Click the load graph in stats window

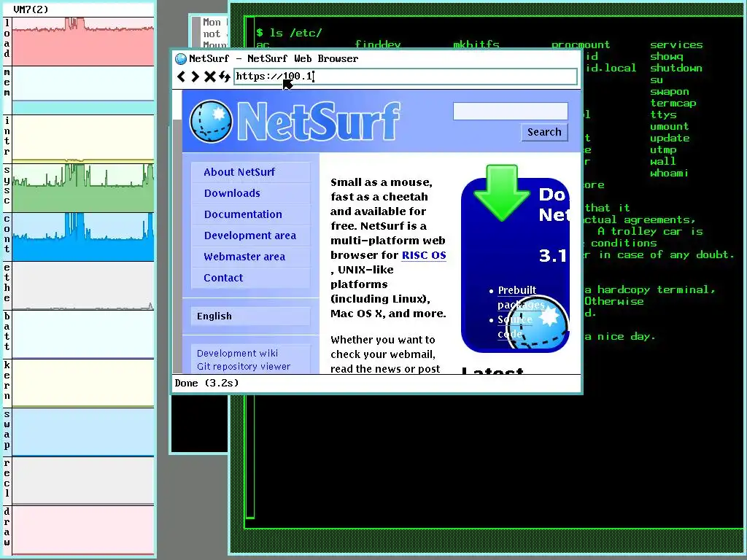click(x=83, y=42)
